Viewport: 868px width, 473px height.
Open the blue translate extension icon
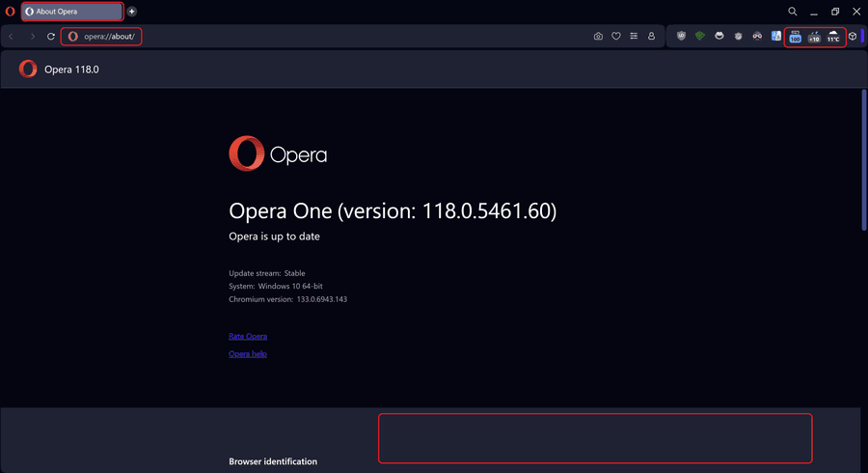(776, 36)
